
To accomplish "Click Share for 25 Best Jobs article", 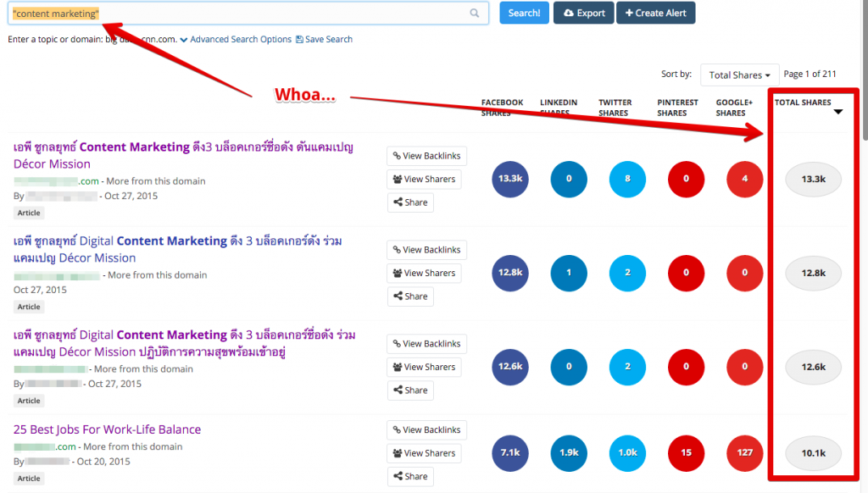I will (410, 476).
